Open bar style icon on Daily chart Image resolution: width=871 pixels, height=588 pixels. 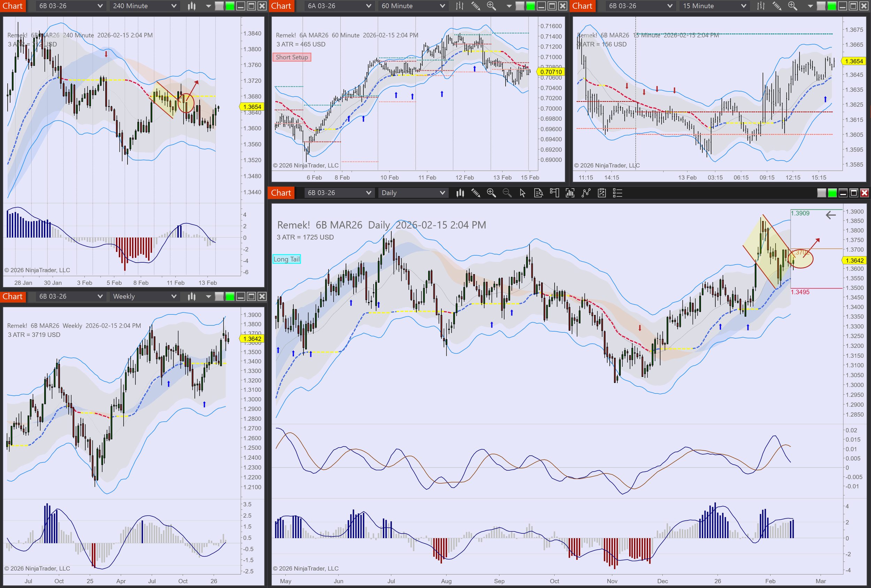[x=460, y=193]
